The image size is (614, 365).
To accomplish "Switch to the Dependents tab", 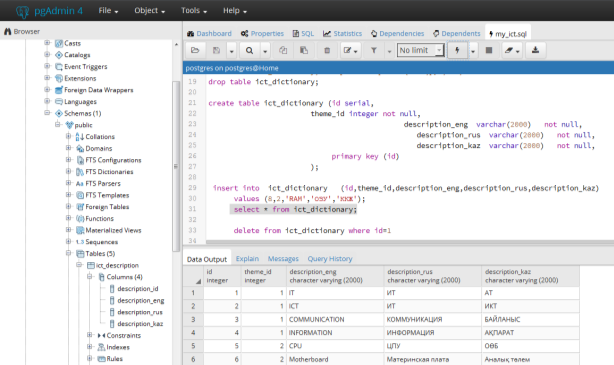I will (x=456, y=34).
